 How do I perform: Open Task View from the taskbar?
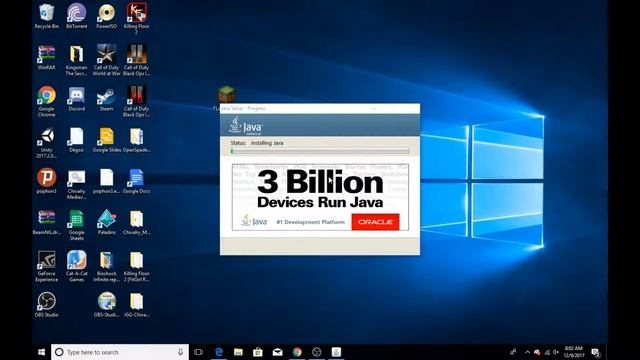tap(199, 352)
